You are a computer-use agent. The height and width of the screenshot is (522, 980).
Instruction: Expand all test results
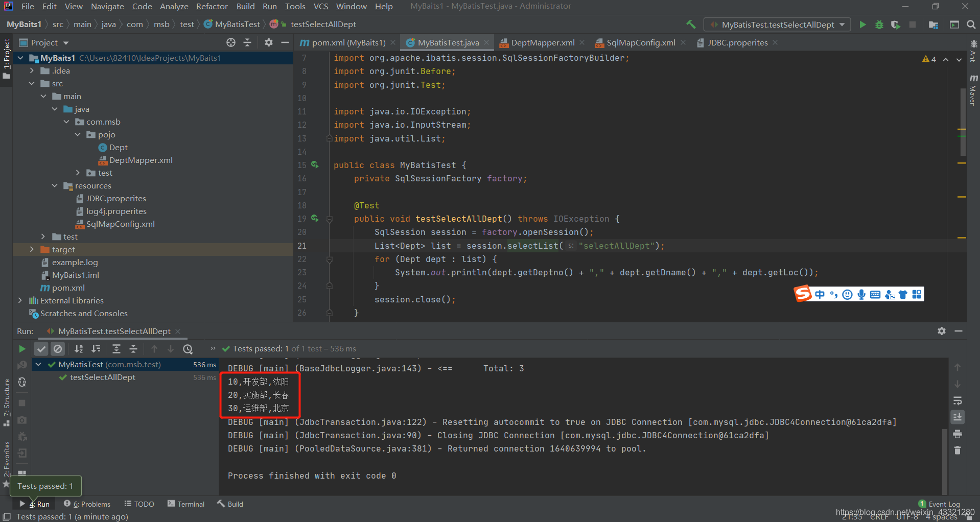(x=116, y=349)
